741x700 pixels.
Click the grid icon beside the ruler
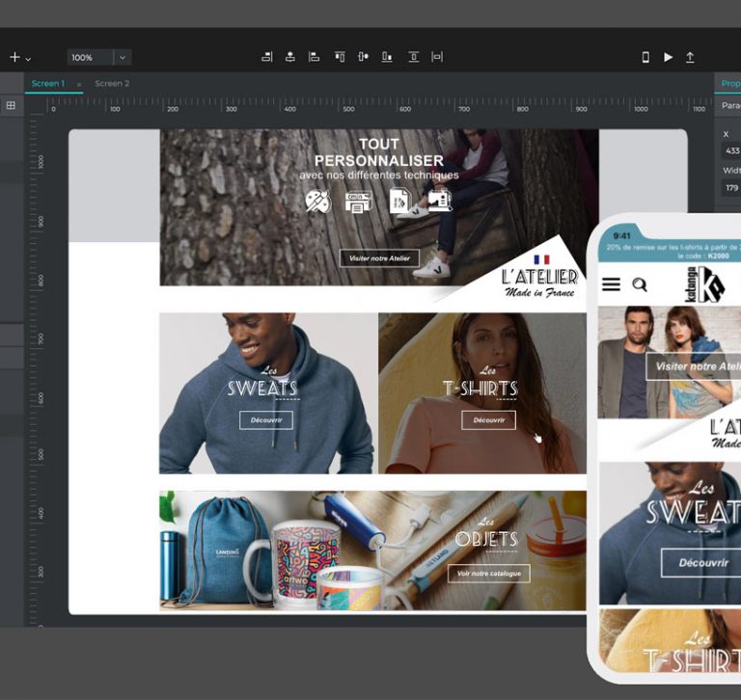[x=11, y=106]
